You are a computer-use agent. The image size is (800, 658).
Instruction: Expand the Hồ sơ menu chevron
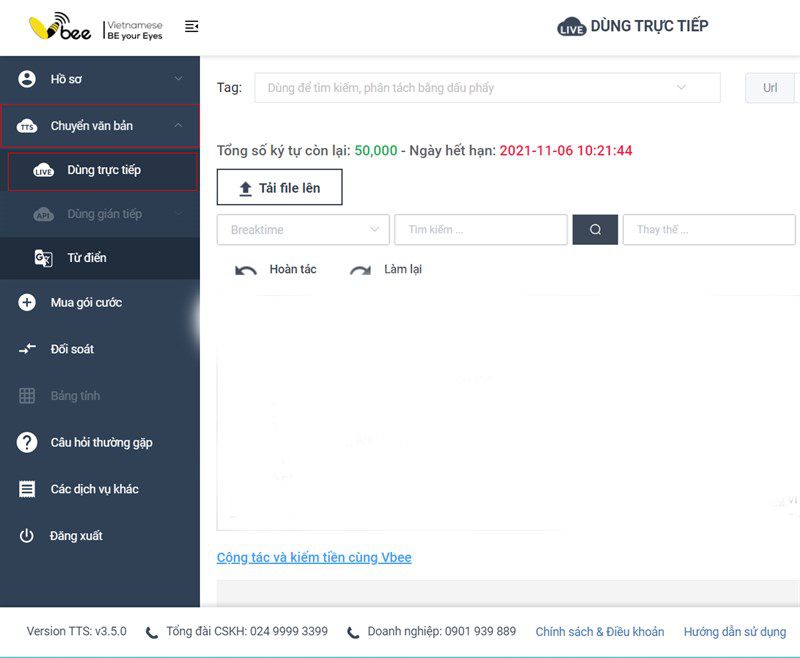tap(179, 79)
